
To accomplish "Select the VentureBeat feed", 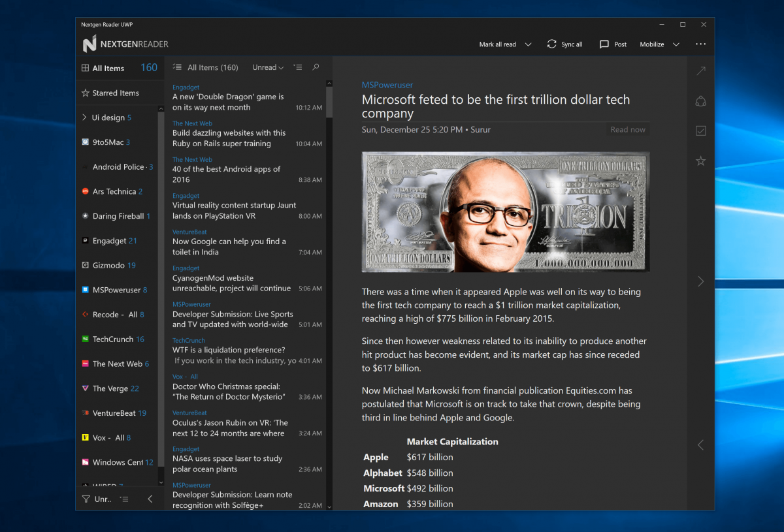I will [x=116, y=413].
